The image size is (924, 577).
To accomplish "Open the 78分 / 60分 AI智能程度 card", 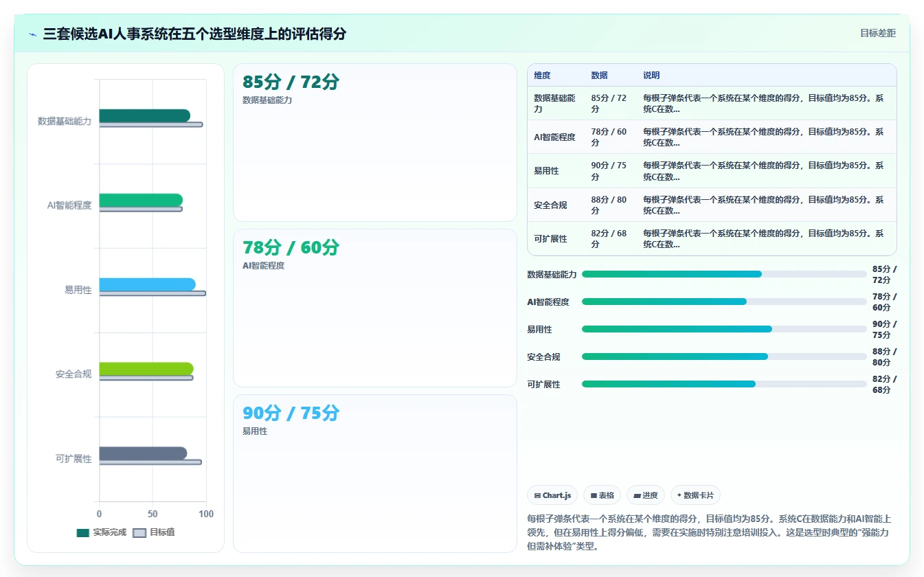I will (x=375, y=308).
